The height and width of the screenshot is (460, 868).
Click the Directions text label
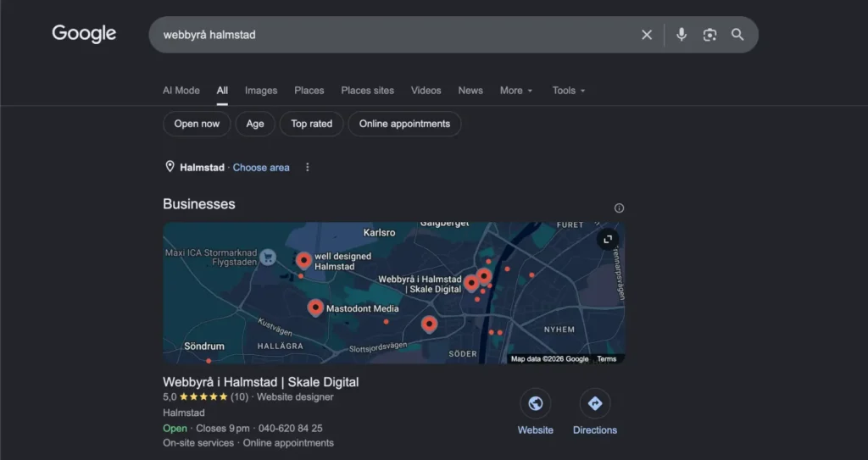click(595, 430)
